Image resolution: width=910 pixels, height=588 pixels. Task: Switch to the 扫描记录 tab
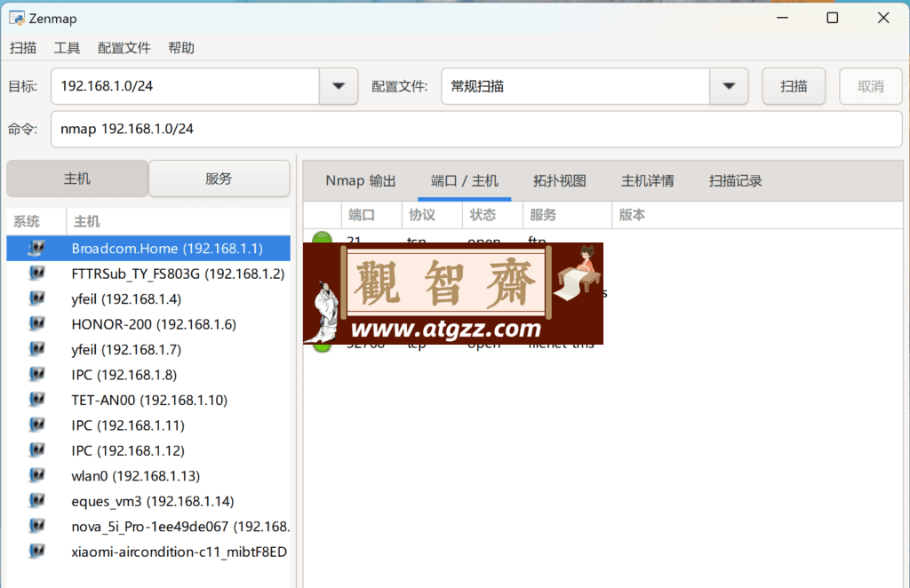[x=735, y=181]
